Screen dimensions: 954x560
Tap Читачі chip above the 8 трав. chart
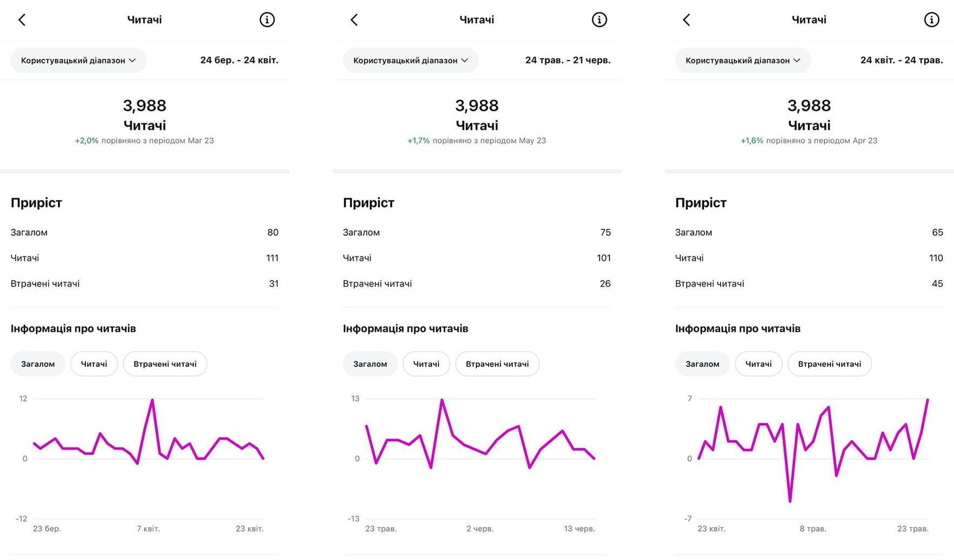[759, 364]
